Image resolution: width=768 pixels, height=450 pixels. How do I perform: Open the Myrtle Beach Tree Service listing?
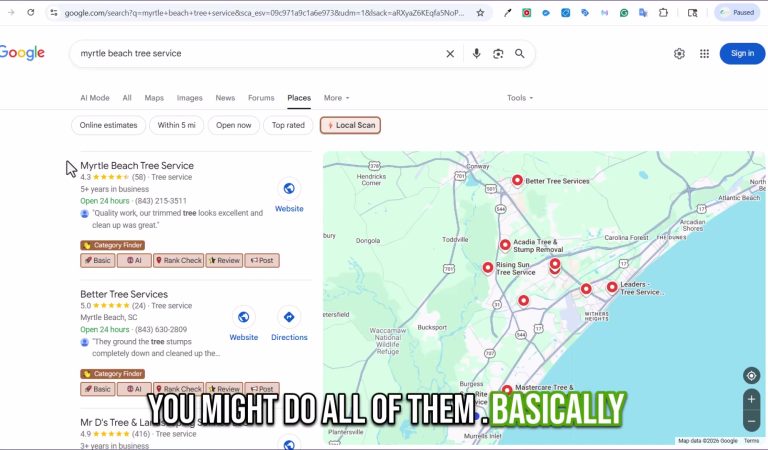[x=137, y=166]
